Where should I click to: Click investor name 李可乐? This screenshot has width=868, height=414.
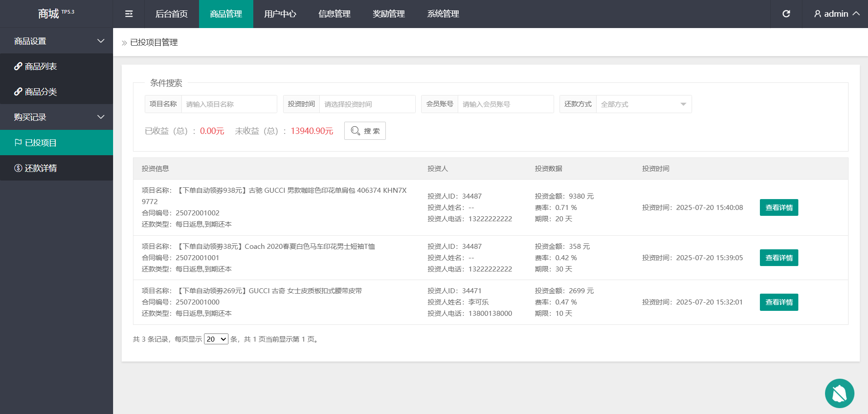click(x=479, y=302)
